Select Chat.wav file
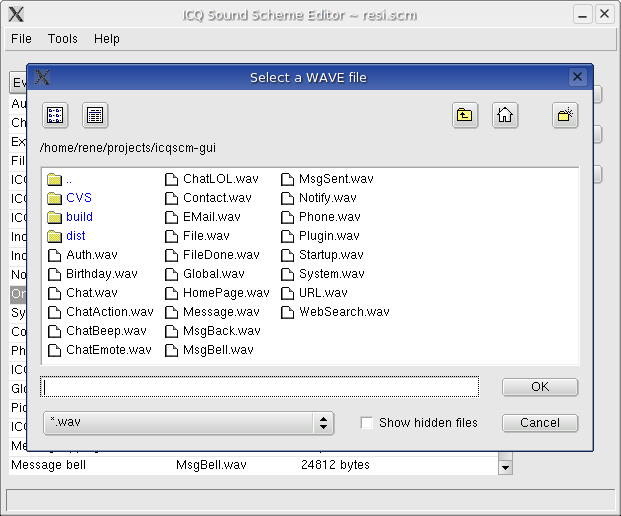The image size is (621, 516). [82, 293]
